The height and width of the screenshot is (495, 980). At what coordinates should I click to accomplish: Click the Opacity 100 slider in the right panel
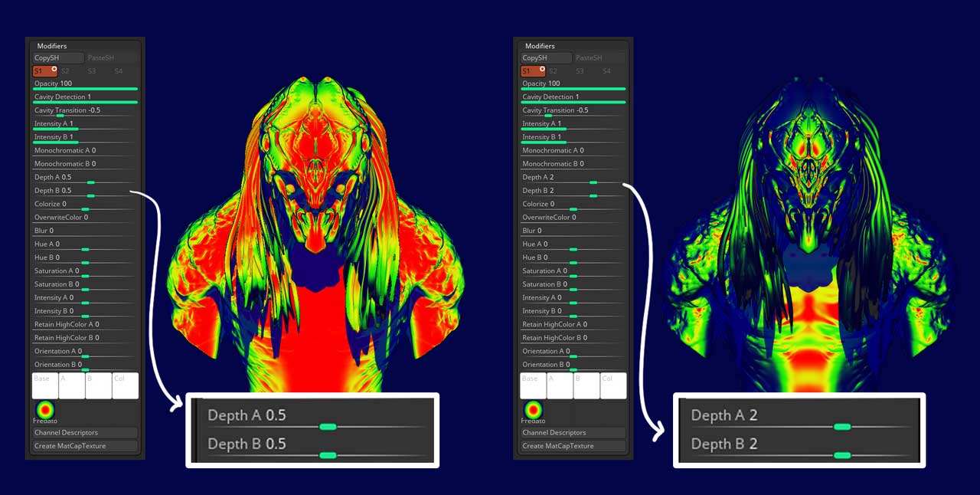[x=573, y=84]
